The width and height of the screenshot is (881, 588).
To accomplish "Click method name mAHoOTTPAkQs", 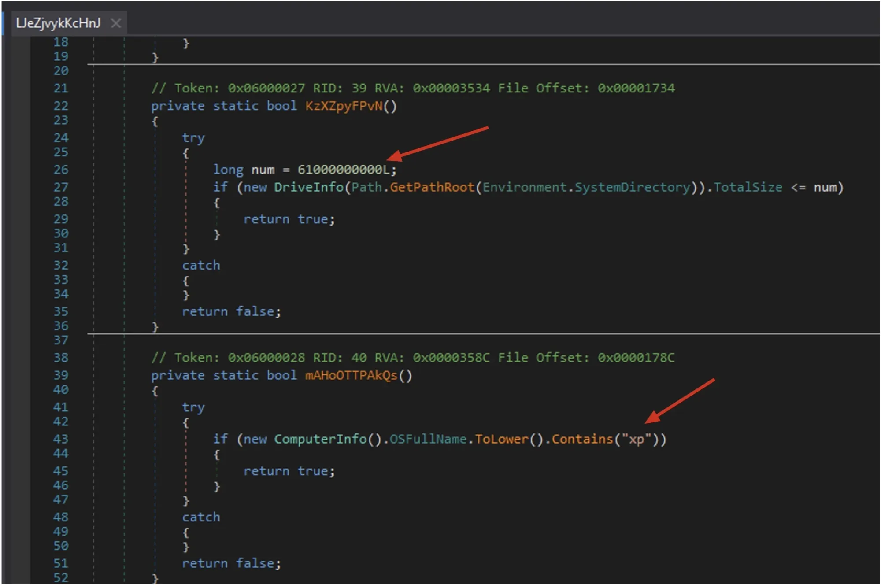I will coord(352,376).
